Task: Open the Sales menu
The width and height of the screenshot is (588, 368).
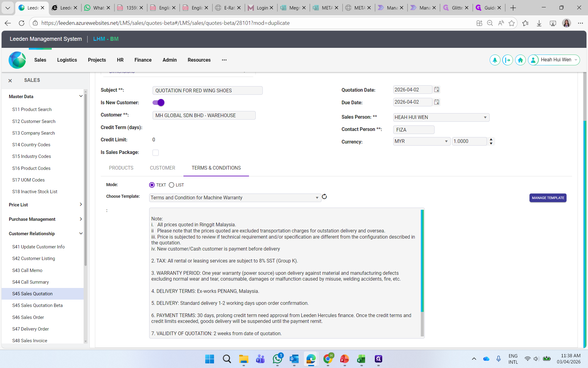Action: click(x=40, y=60)
